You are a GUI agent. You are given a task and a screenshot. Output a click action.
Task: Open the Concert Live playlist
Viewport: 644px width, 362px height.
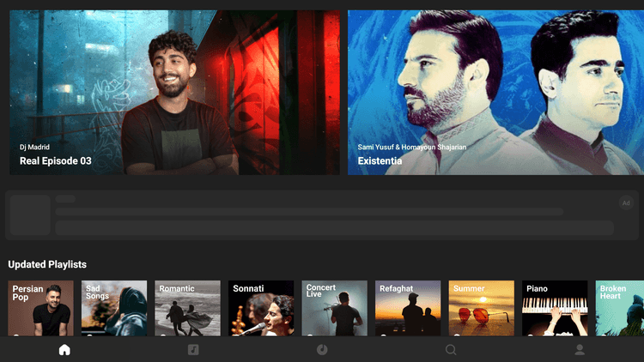(334, 308)
